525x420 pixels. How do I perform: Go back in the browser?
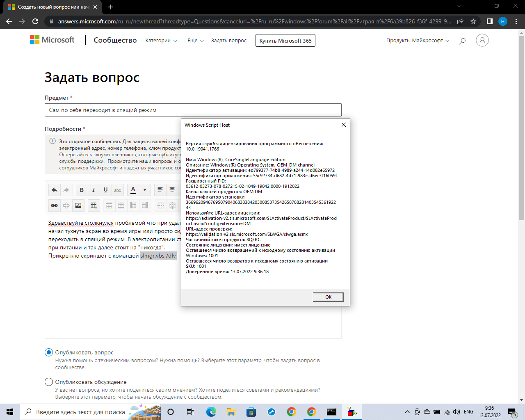pos(9,21)
